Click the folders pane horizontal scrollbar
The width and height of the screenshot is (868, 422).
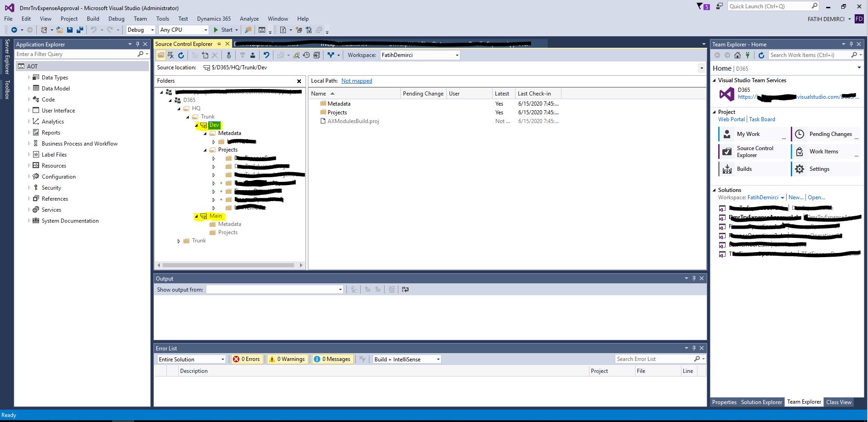(228, 265)
